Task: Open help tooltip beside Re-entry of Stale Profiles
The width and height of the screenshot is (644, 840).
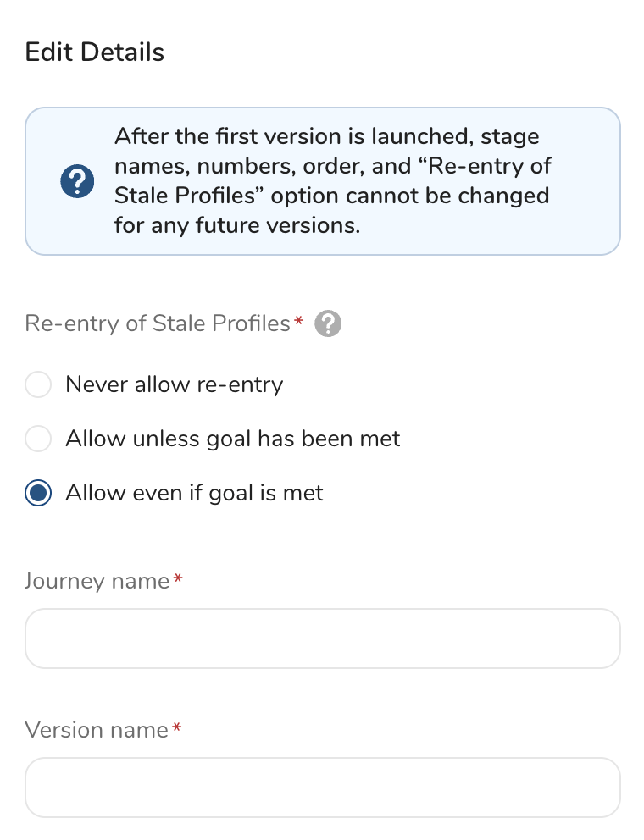Action: pyautogui.click(x=328, y=323)
